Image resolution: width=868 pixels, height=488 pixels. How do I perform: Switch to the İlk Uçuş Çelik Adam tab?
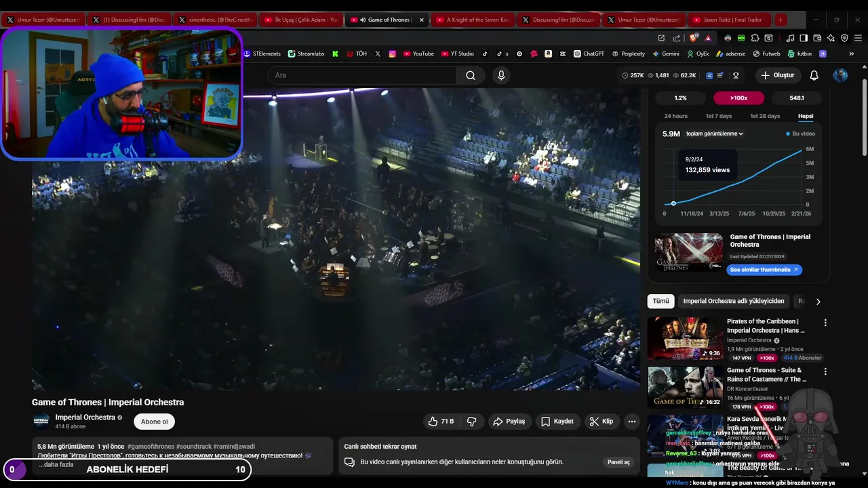point(300,20)
